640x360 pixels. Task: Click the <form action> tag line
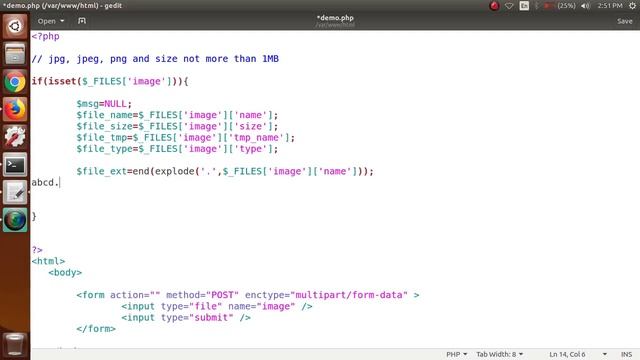(248, 295)
